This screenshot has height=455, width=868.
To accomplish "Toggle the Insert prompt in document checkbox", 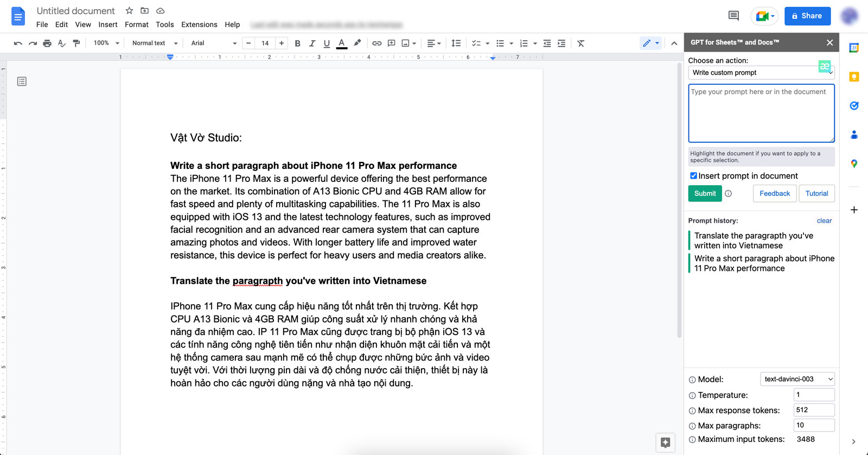I will pyautogui.click(x=693, y=176).
